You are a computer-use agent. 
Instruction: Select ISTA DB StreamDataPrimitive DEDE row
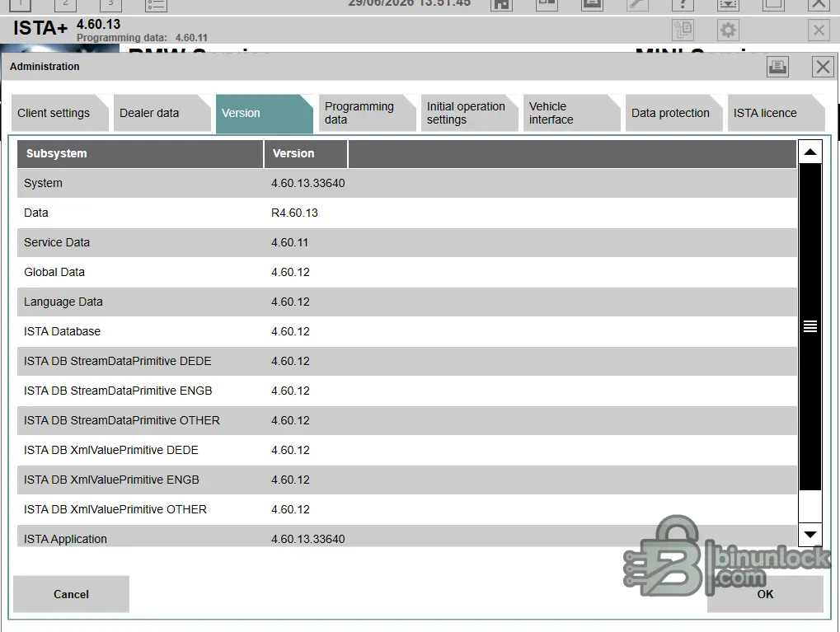pos(407,362)
